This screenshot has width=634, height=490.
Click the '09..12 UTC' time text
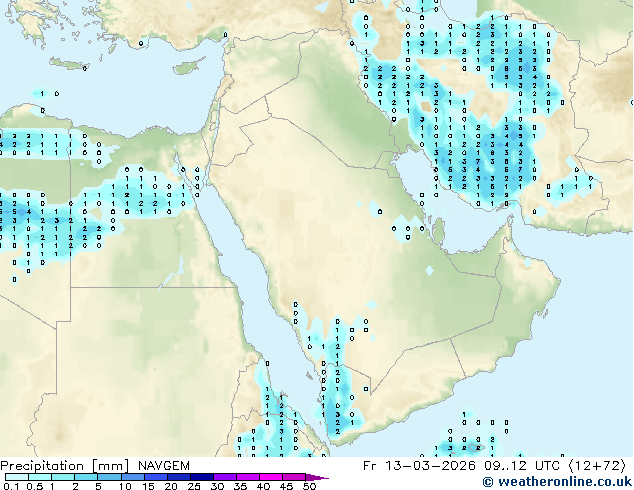point(522,466)
